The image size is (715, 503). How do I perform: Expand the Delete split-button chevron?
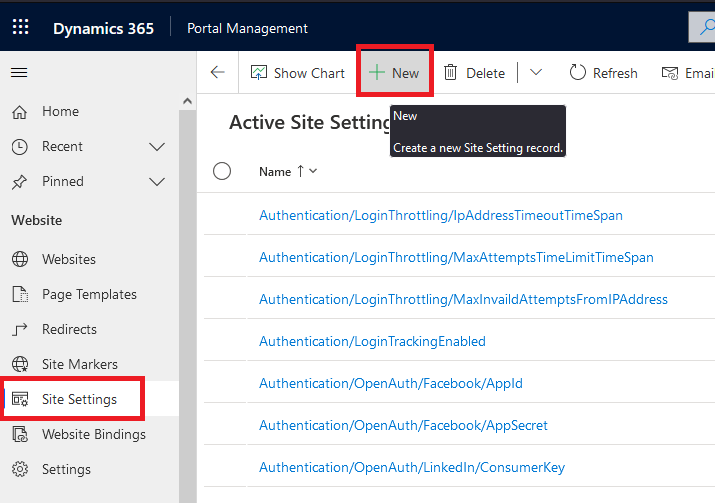click(536, 73)
